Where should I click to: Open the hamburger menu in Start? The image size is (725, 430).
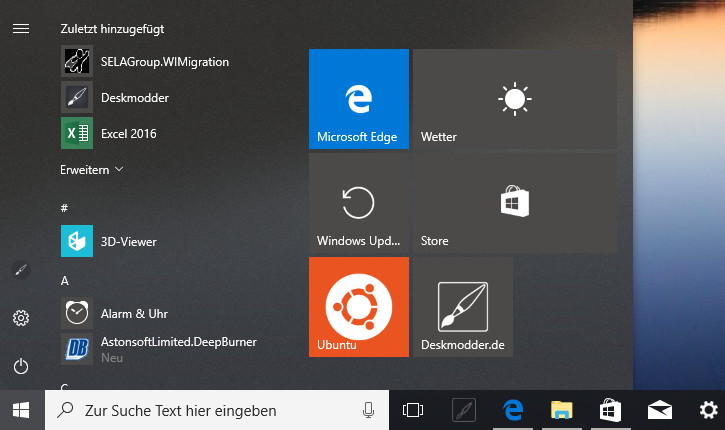(21, 29)
